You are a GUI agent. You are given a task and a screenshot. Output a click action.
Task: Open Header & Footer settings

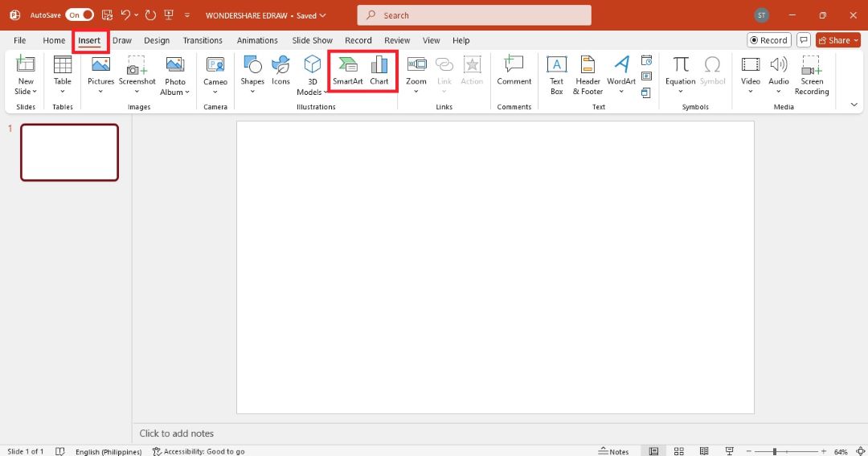[x=588, y=76]
